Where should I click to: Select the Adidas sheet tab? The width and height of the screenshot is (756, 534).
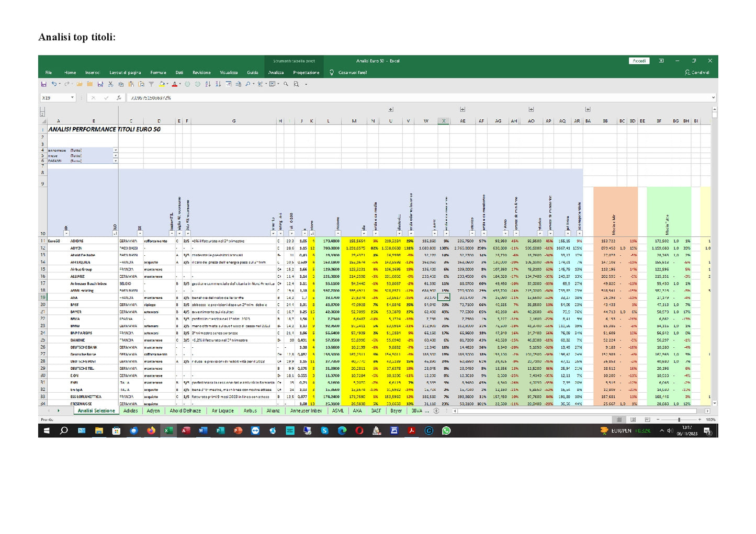(x=131, y=411)
